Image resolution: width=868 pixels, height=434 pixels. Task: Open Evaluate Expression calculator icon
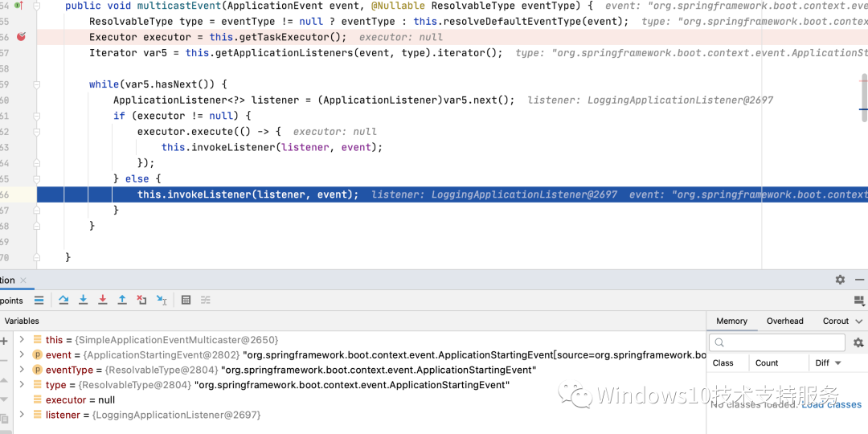(186, 300)
